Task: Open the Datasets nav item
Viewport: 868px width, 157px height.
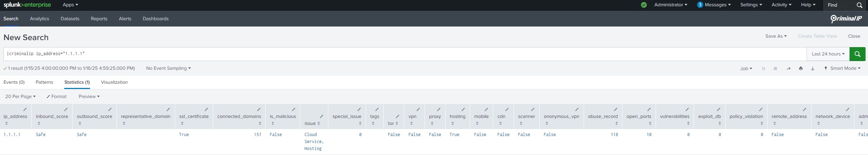Action: tap(70, 19)
